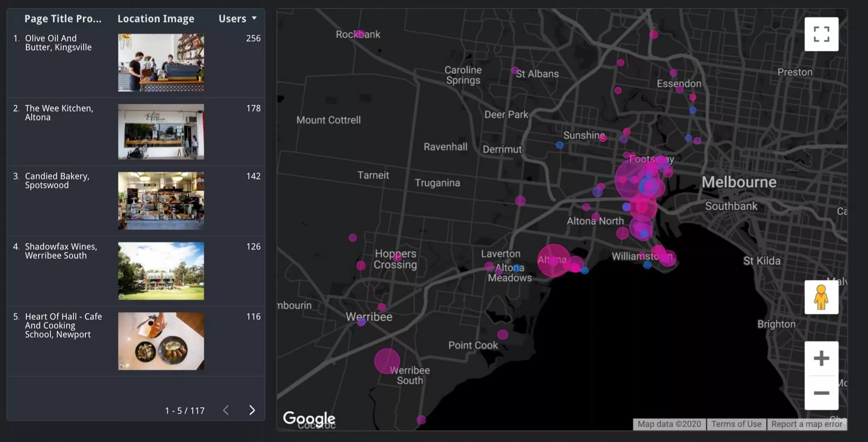The image size is (868, 442).
Task: Click the 178 users value
Action: coord(253,108)
